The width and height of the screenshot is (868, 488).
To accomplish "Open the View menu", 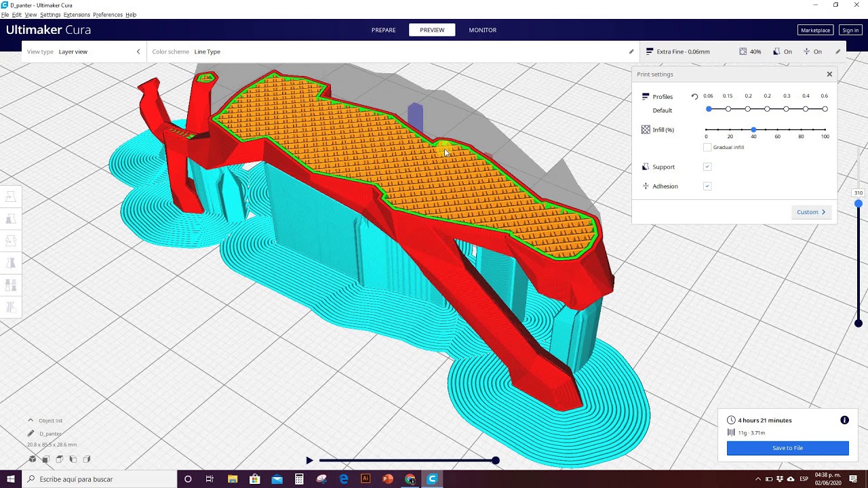I will tap(31, 15).
